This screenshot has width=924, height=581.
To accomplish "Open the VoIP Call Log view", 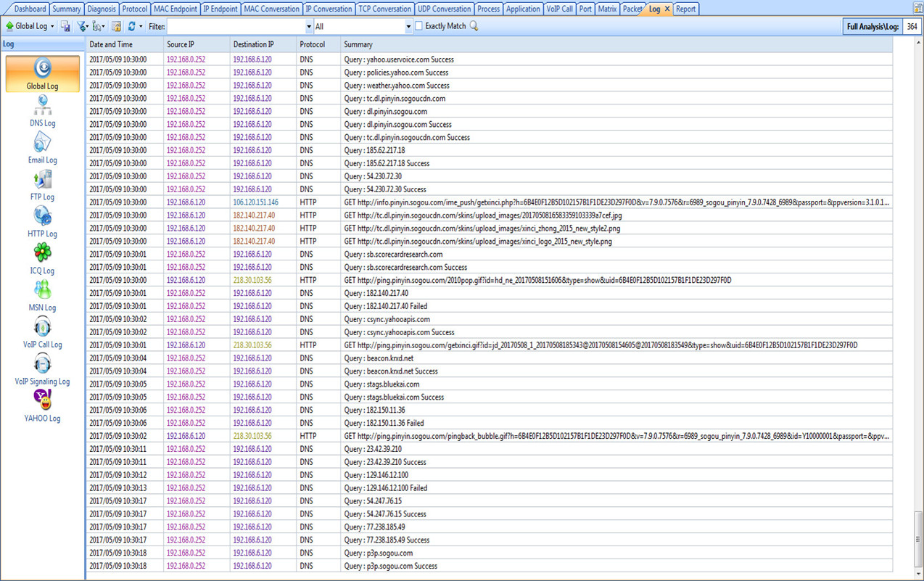I will 42,334.
